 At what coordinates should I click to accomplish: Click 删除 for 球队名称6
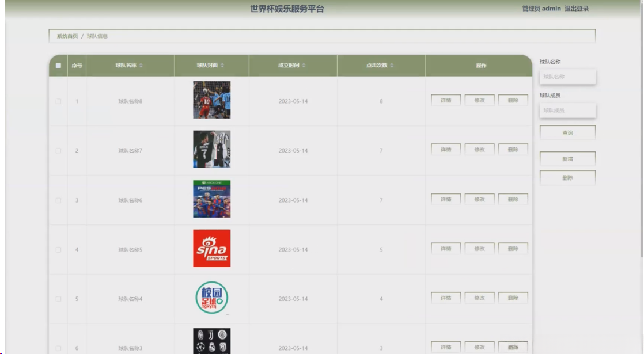click(x=513, y=199)
